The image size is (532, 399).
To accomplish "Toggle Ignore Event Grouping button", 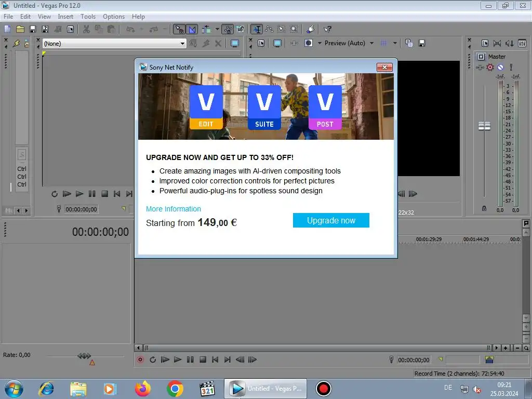I will click(241, 29).
